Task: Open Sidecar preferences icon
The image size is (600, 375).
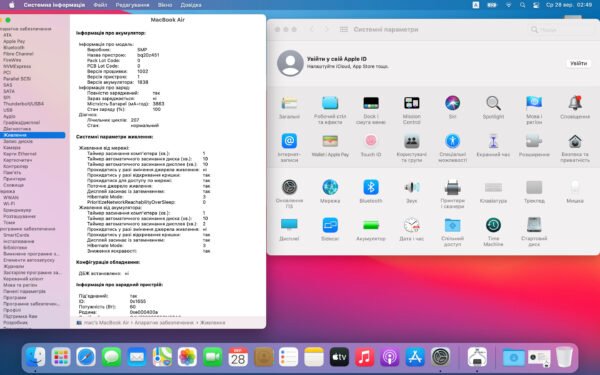Action: [330, 225]
